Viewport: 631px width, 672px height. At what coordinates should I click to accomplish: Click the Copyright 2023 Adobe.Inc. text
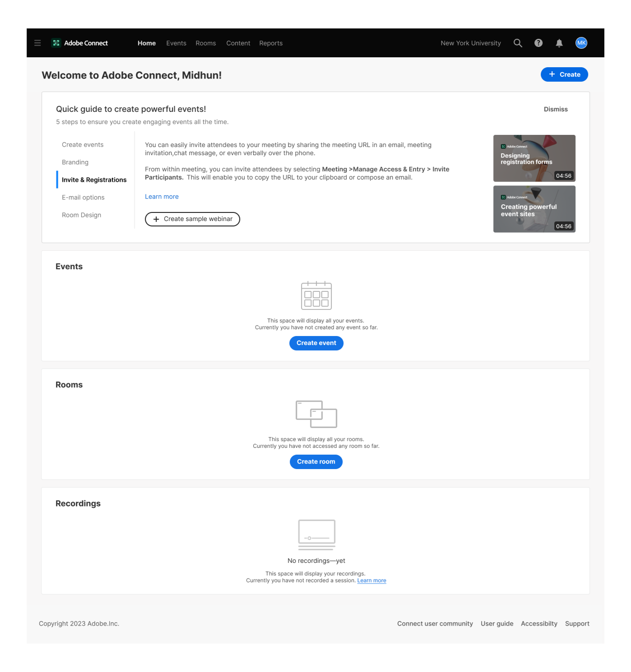pyautogui.click(x=79, y=624)
